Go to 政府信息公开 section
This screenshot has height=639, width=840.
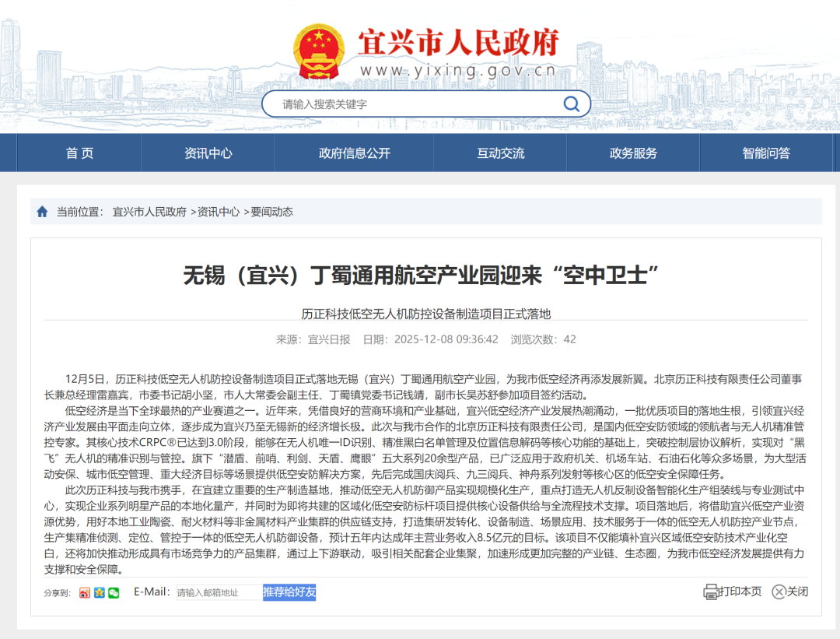(x=355, y=153)
